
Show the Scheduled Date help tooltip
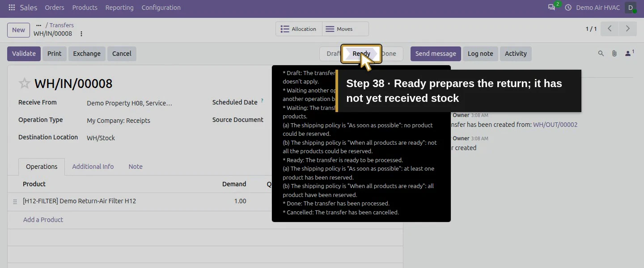pyautogui.click(x=262, y=100)
